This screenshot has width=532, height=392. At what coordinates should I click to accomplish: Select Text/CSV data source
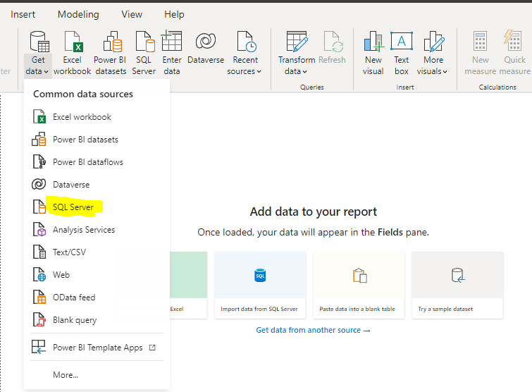tap(97, 252)
